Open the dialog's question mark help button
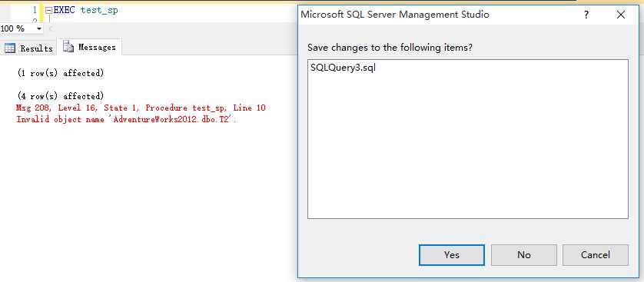Viewport: 644px width, 282px height. click(586, 15)
